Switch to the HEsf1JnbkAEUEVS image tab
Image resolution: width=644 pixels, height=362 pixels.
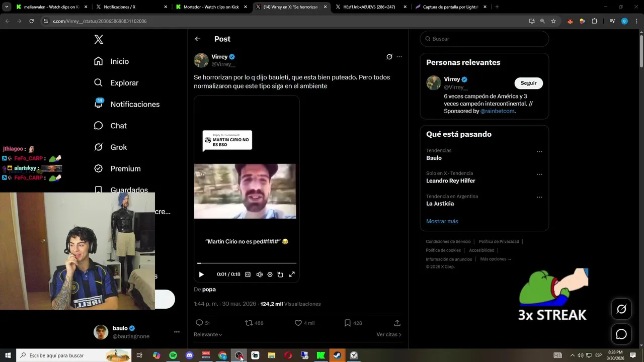click(370, 7)
